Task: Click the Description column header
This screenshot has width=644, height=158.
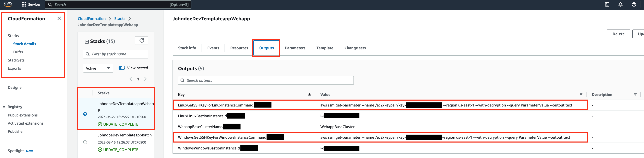Action: point(602,94)
